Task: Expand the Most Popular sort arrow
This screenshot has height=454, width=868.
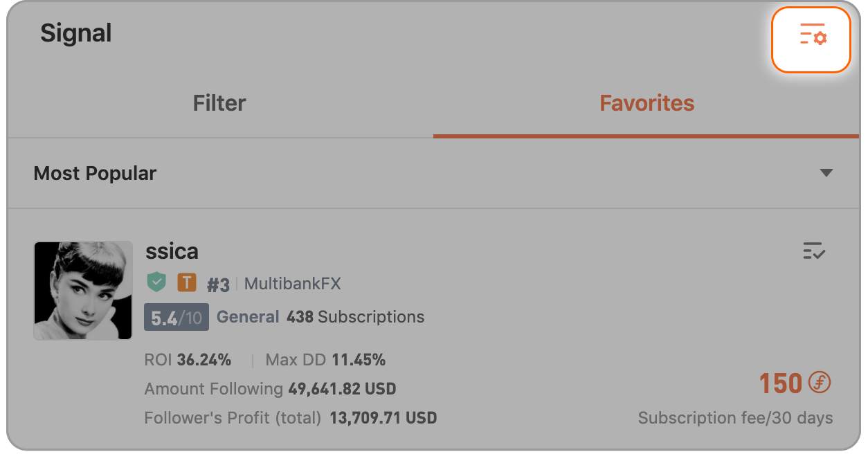Action: 826,173
